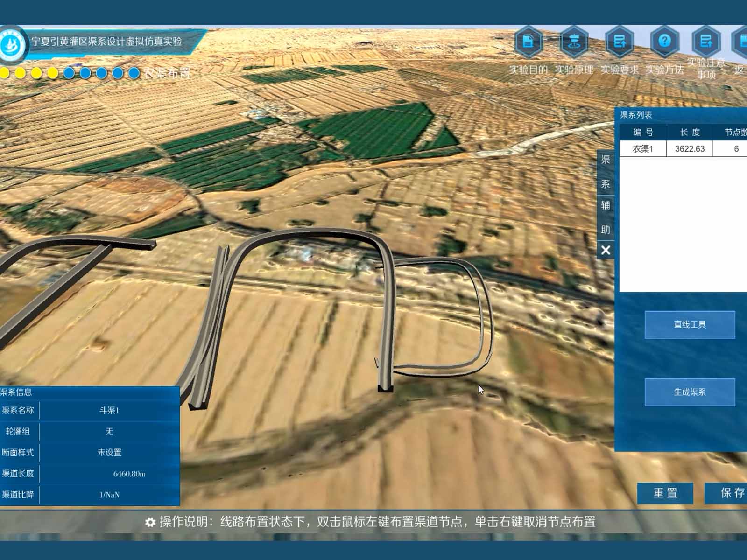
Task: Click the 断面样式 label
Action: click(18, 453)
